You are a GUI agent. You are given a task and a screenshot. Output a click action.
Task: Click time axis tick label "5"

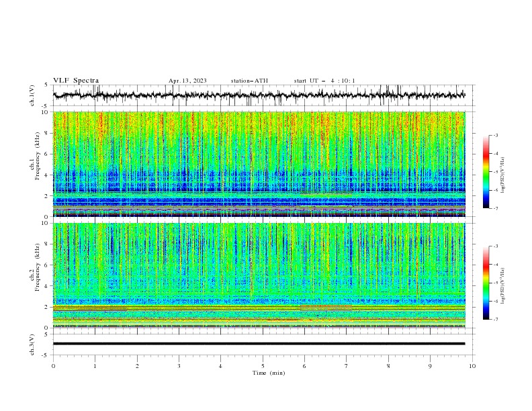pyautogui.click(x=263, y=366)
